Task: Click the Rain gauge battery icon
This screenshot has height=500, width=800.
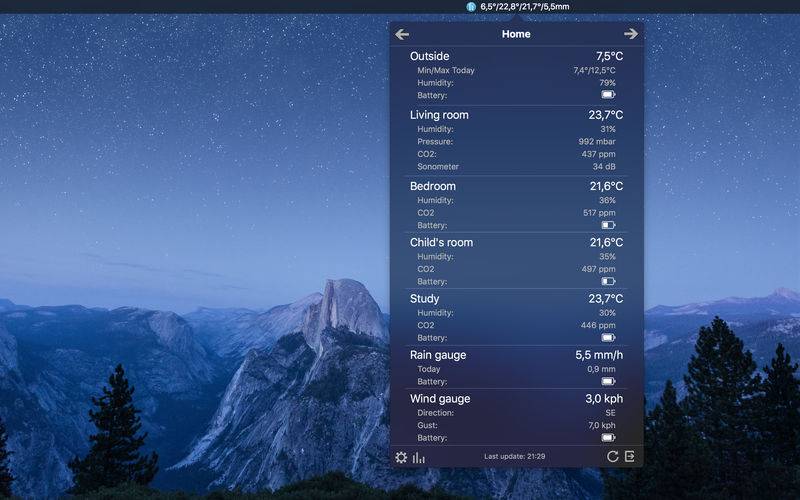Action: pos(608,381)
